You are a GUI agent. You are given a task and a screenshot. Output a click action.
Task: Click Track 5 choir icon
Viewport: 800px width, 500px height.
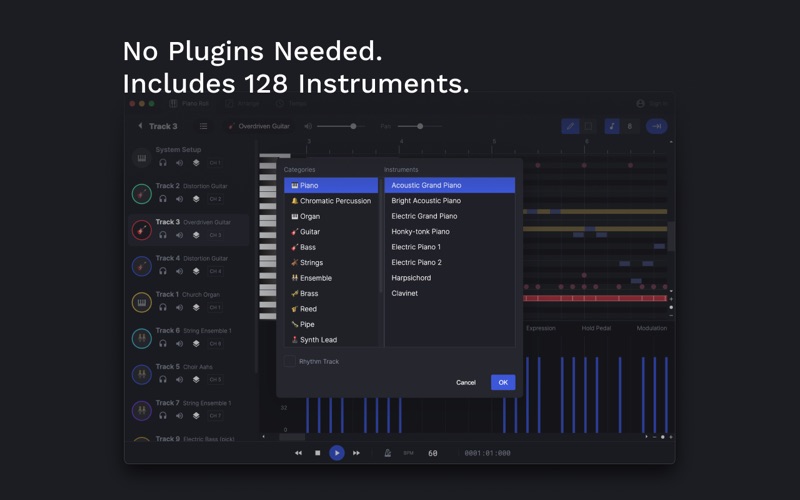pyautogui.click(x=142, y=374)
